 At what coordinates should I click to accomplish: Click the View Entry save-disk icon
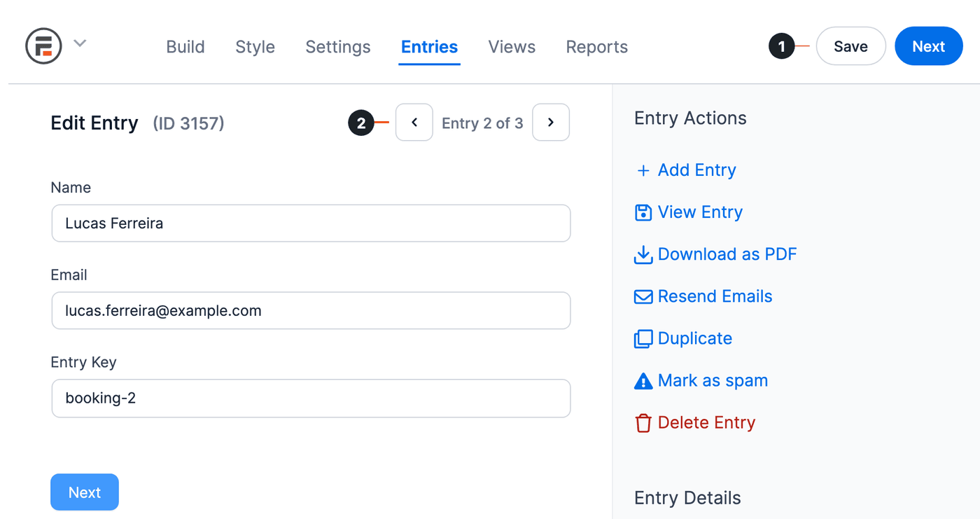(x=643, y=212)
